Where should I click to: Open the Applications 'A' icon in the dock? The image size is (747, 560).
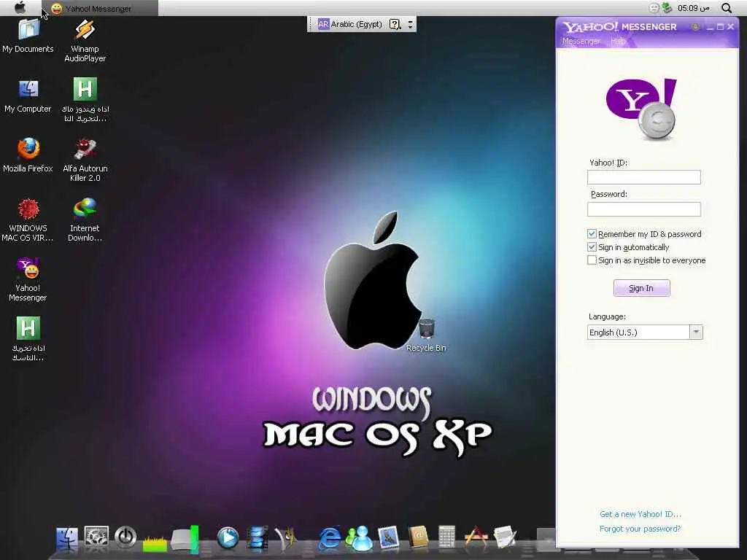(x=476, y=537)
